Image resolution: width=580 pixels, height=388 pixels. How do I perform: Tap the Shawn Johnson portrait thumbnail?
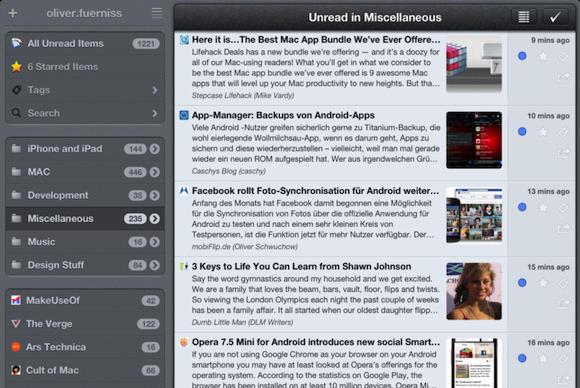pyautogui.click(x=474, y=291)
